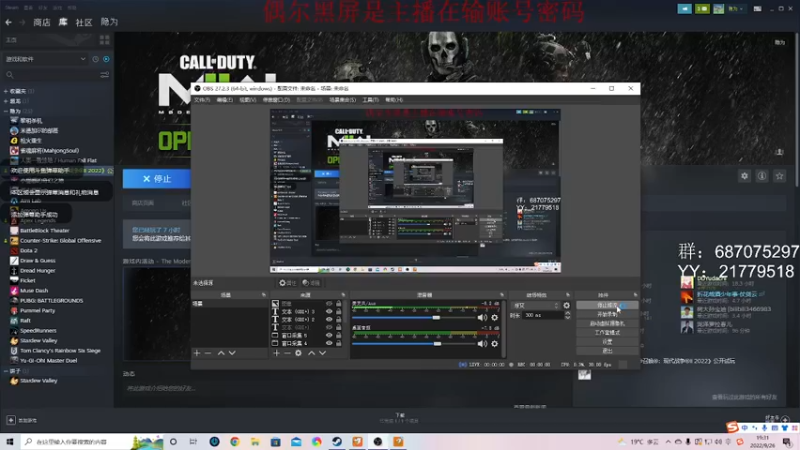Remove the selected source with the minus icon
The height and width of the screenshot is (450, 800).
287,353
